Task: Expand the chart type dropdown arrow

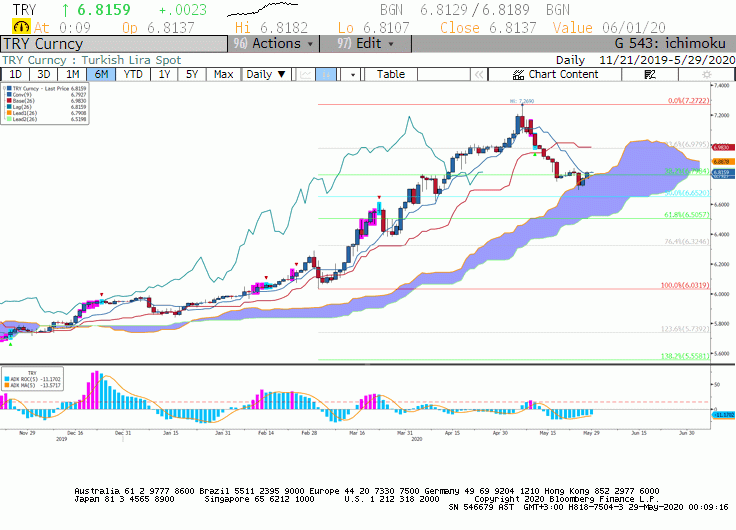Action: (x=353, y=74)
